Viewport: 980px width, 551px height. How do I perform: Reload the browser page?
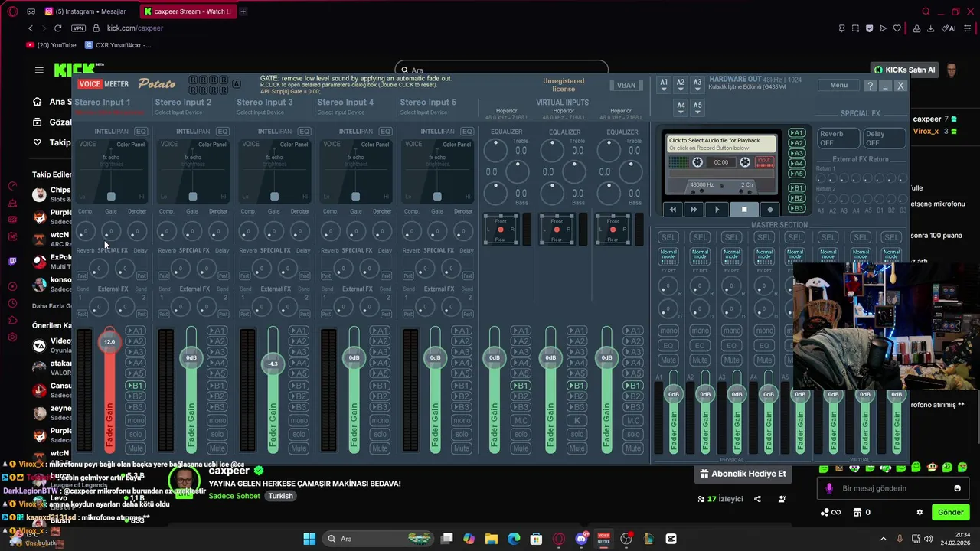(57, 28)
